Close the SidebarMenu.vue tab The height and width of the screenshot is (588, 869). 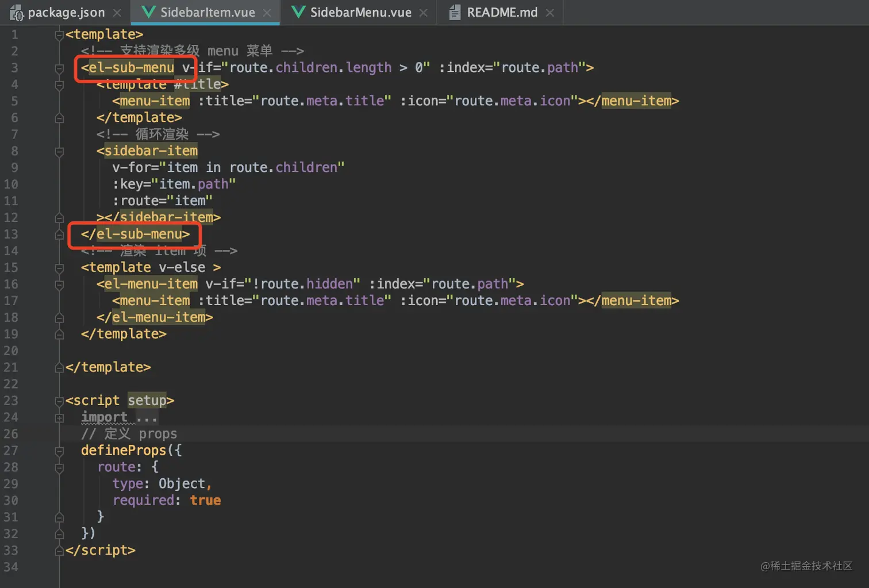tap(424, 13)
